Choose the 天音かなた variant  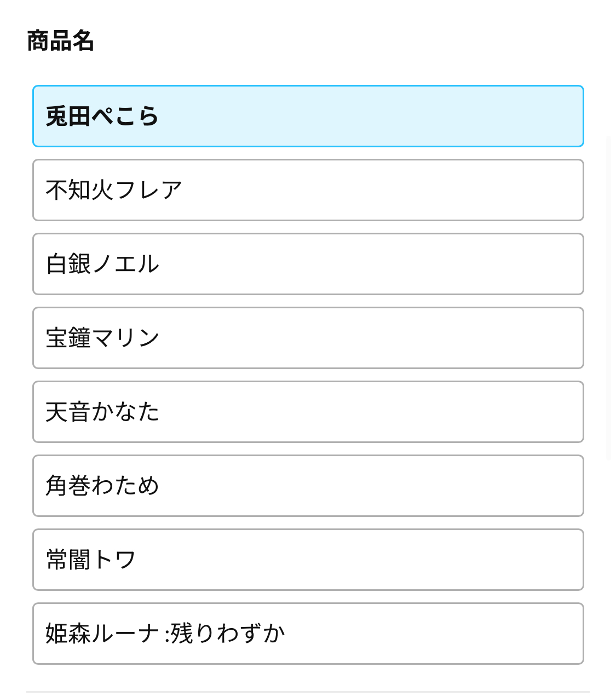(x=308, y=412)
